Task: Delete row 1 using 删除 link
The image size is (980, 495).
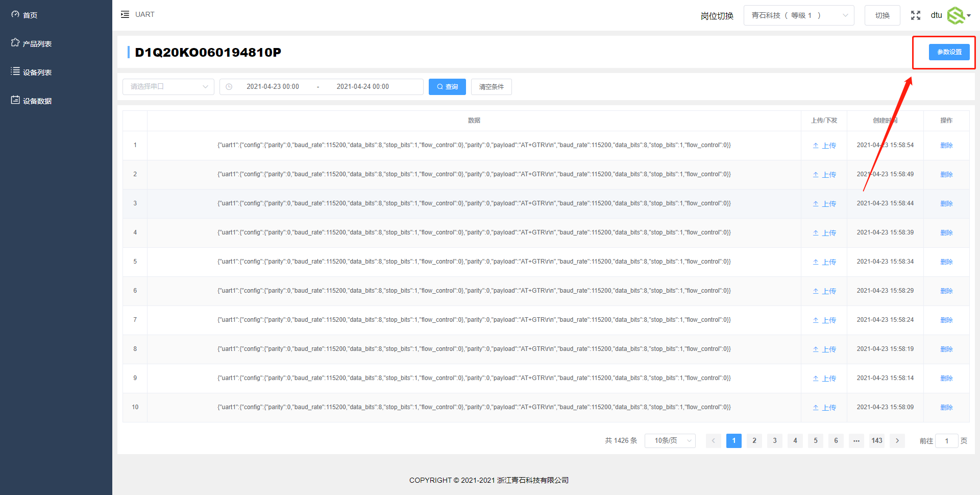Action: (x=946, y=146)
